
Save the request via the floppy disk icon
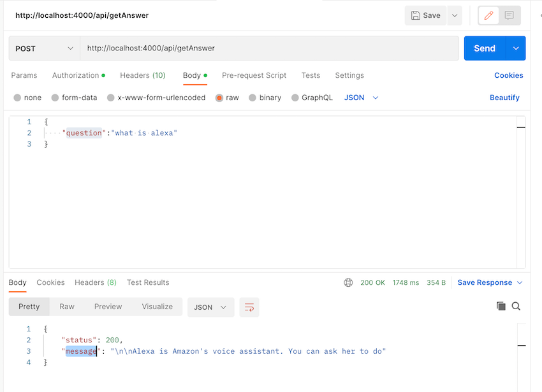point(425,15)
